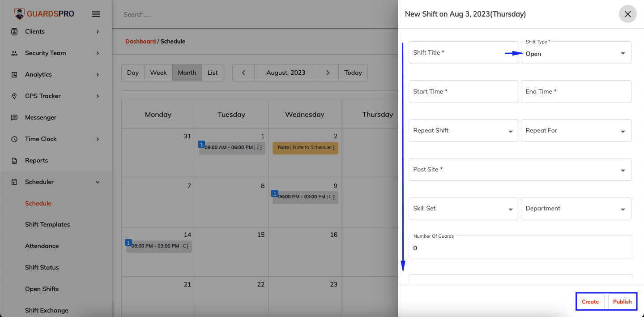Switch to the Week view tab
Image resolution: width=644 pixels, height=317 pixels.
tap(158, 73)
